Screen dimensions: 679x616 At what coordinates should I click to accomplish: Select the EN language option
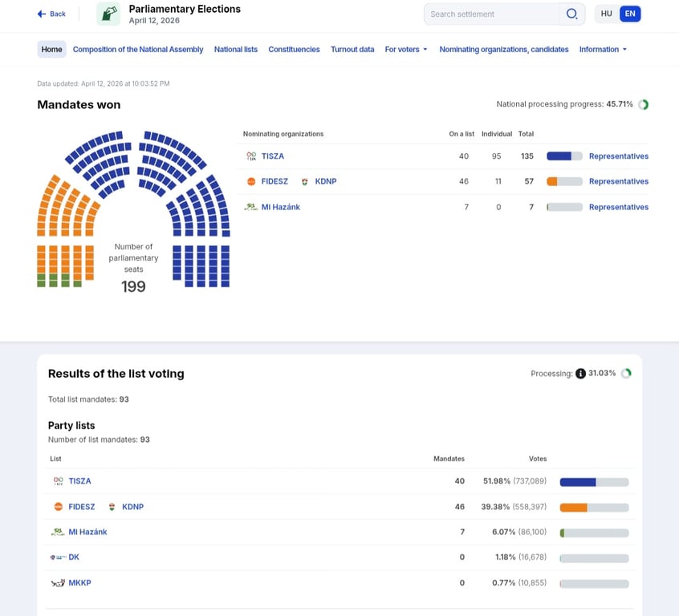pos(630,14)
